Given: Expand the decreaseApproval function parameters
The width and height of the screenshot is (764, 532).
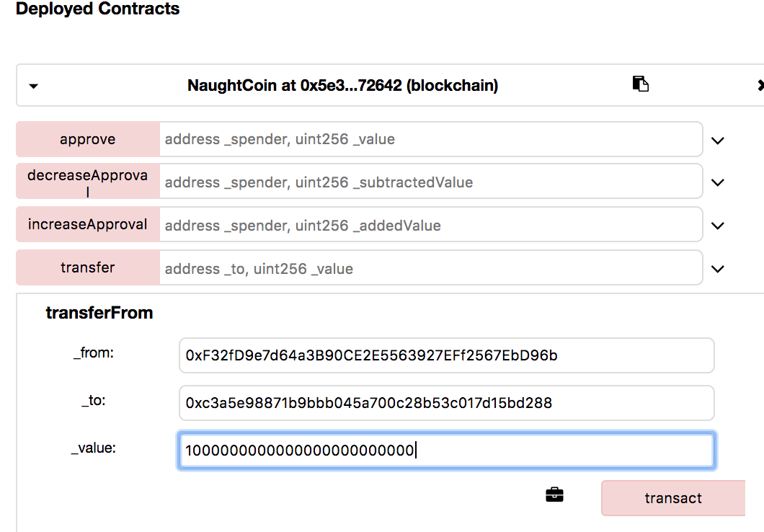Looking at the screenshot, I should click(717, 182).
